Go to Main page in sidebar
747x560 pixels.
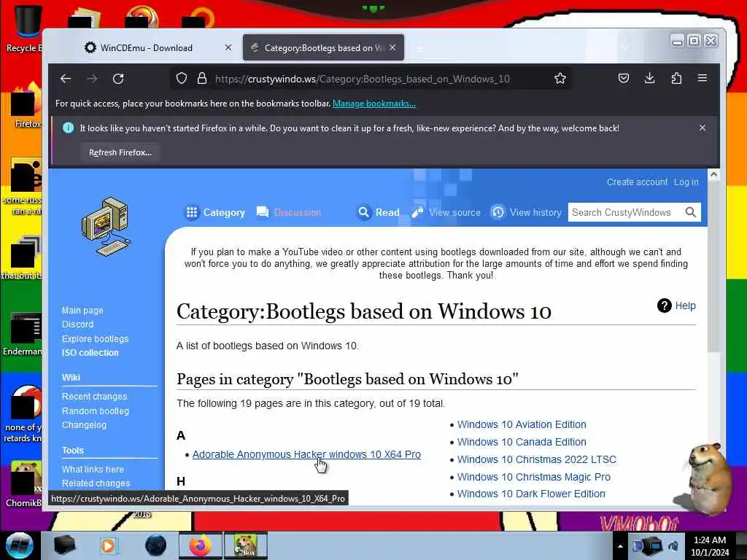[x=82, y=311]
